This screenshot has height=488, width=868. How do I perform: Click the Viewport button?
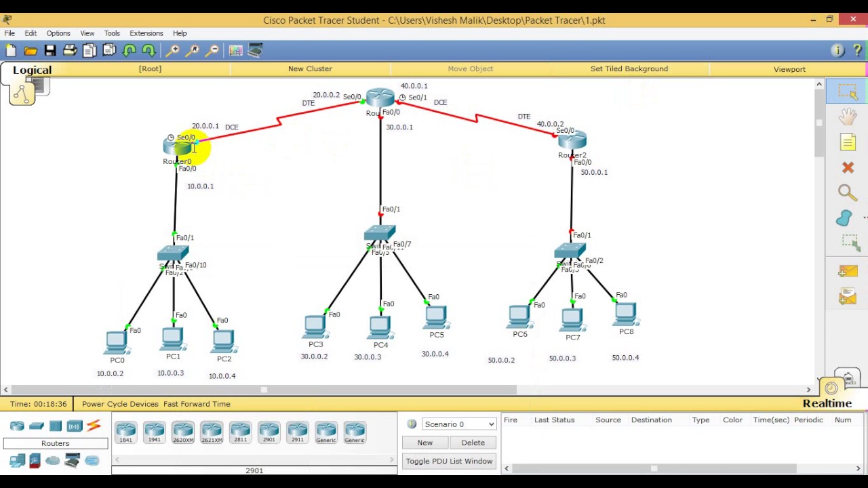789,69
